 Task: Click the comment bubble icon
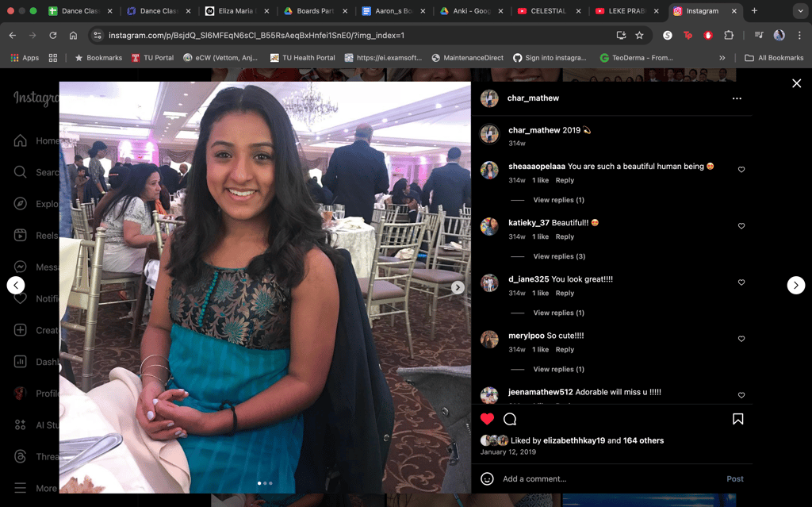point(510,419)
